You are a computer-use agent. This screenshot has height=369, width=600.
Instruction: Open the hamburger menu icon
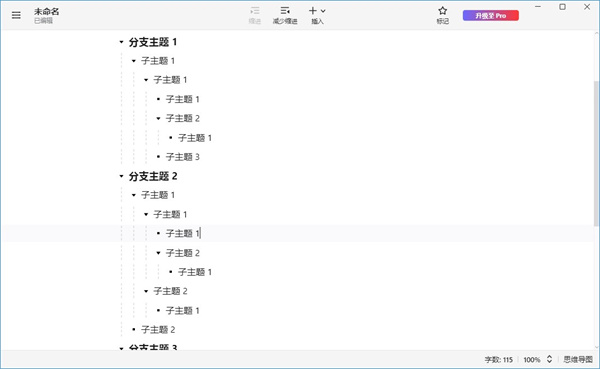16,15
